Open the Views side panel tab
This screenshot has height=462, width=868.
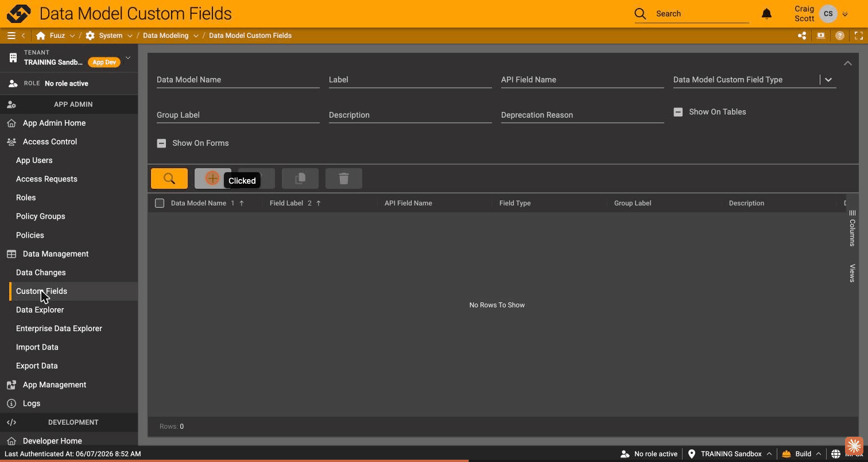pyautogui.click(x=852, y=273)
